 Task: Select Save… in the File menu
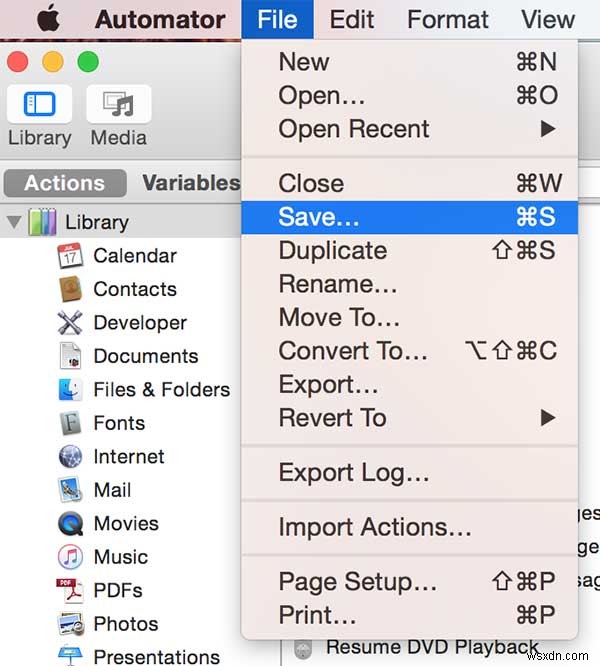(409, 217)
